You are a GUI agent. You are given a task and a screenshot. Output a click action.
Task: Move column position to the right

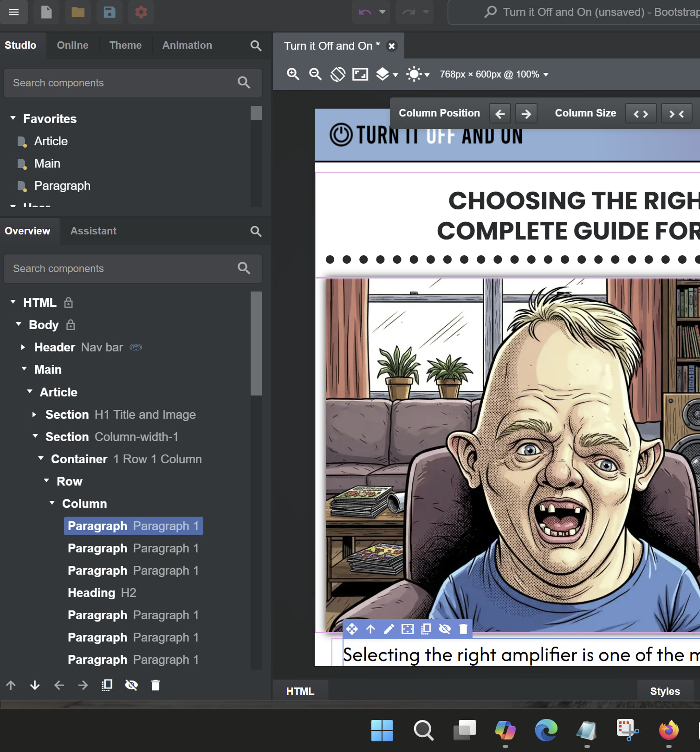(x=526, y=114)
